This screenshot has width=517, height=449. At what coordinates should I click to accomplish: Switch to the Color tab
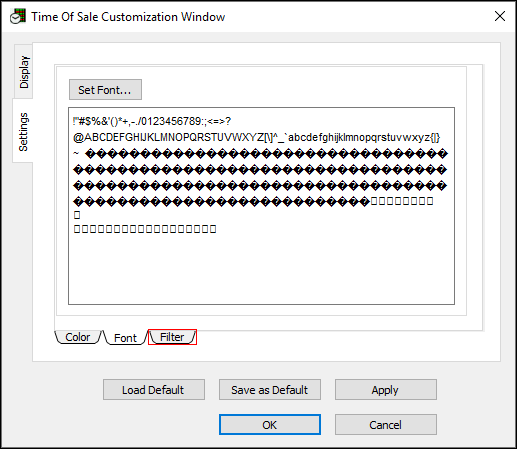tap(77, 337)
